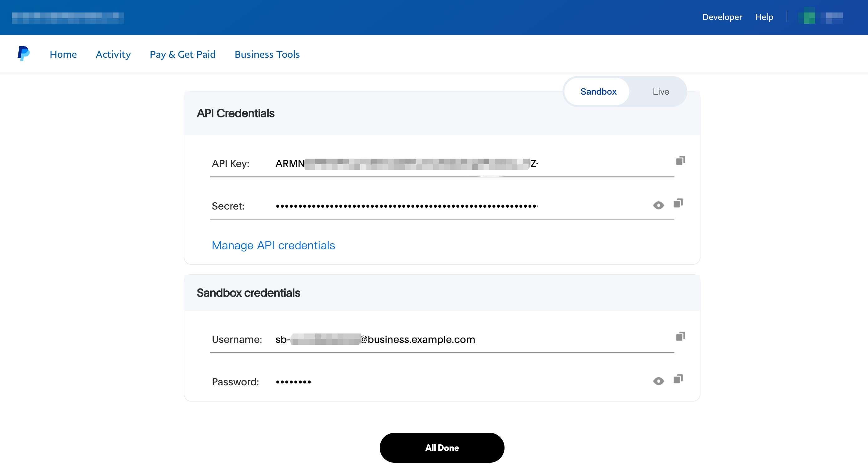Copy the sandbox Username
This screenshot has width=868, height=474.
pos(680,336)
